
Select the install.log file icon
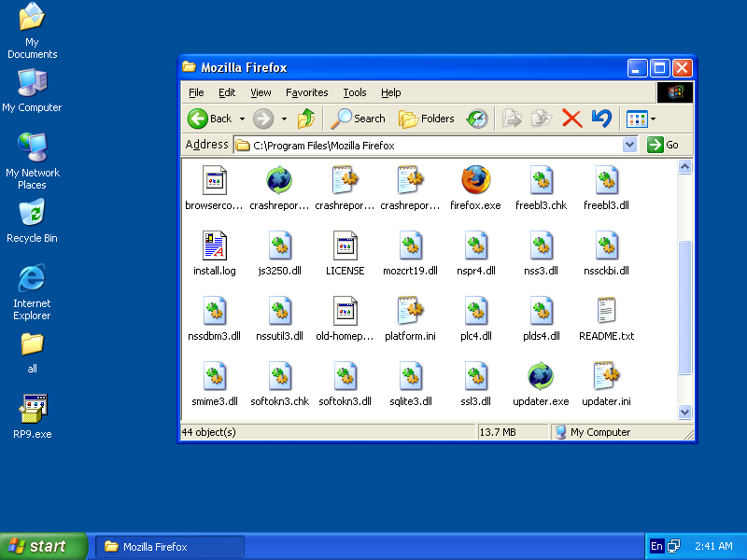pos(214,245)
